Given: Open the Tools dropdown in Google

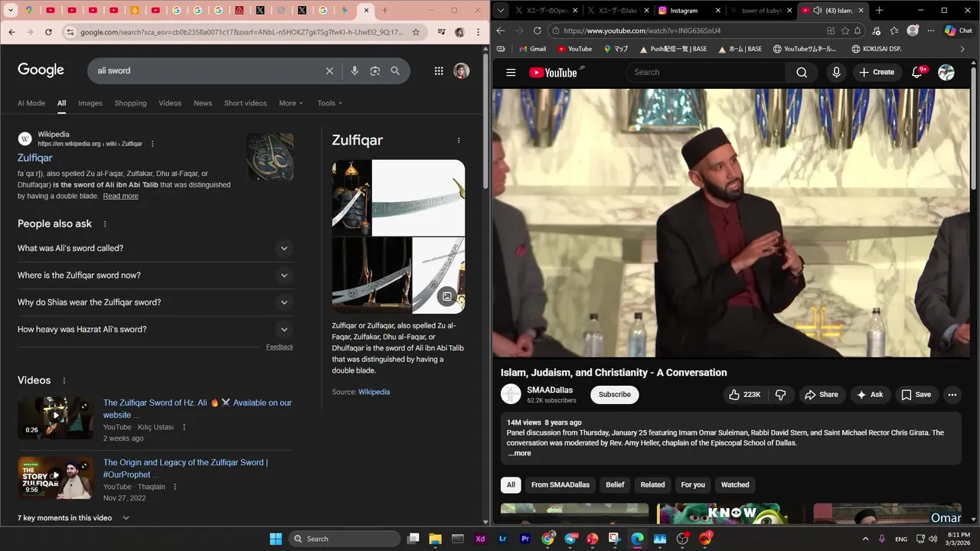Looking at the screenshot, I should tap(330, 103).
